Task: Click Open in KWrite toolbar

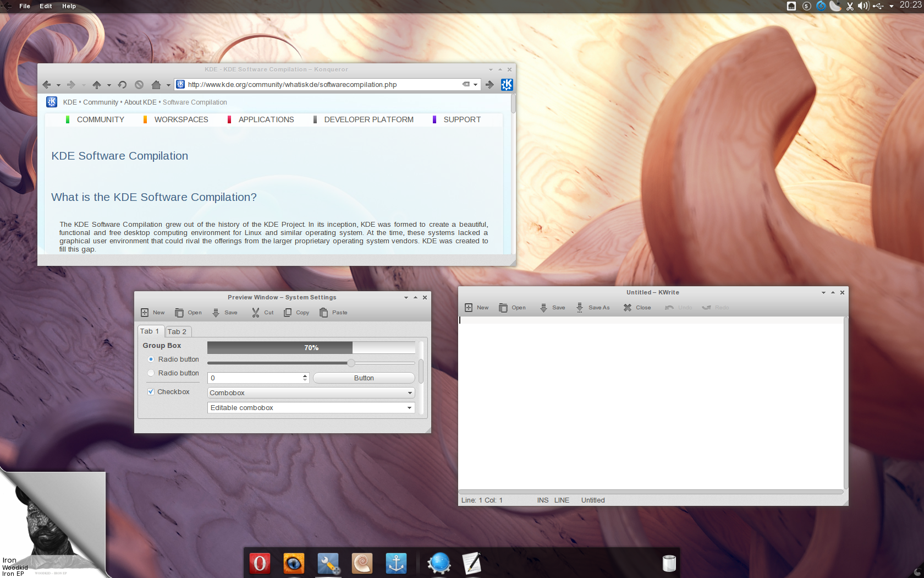Action: (512, 308)
